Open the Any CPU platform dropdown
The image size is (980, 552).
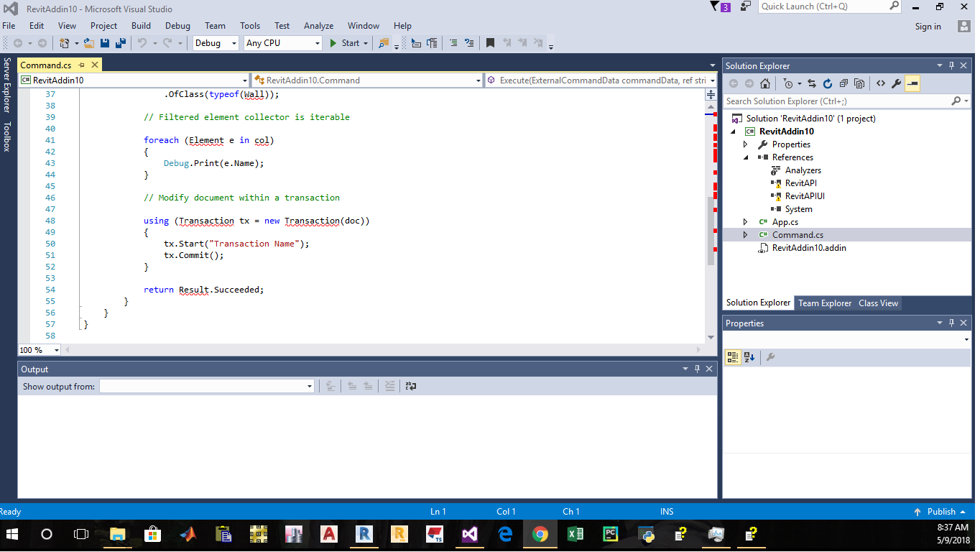pyautogui.click(x=318, y=43)
